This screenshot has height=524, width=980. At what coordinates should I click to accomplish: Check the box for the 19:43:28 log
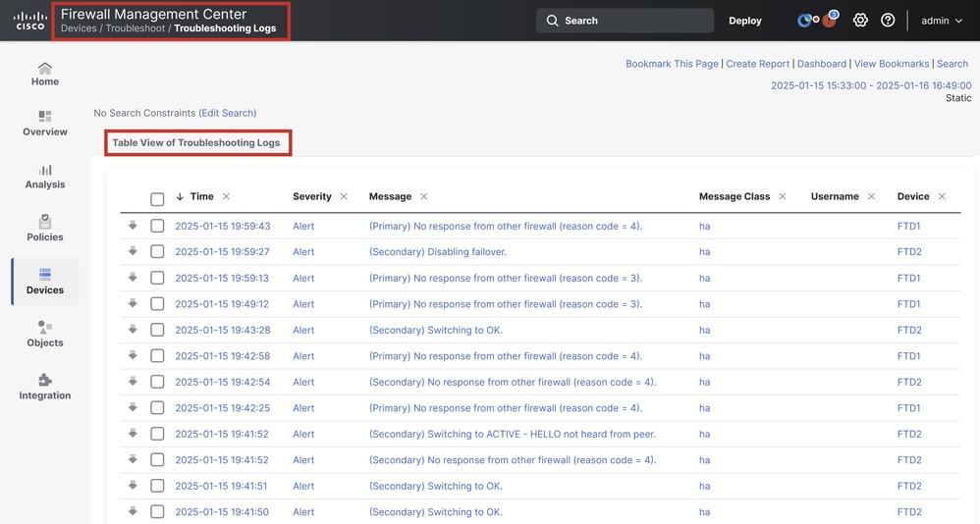157,330
